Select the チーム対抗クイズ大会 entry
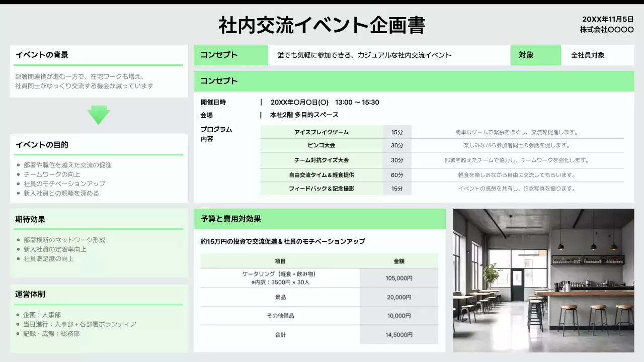The width and height of the screenshot is (644, 362). [x=320, y=161]
